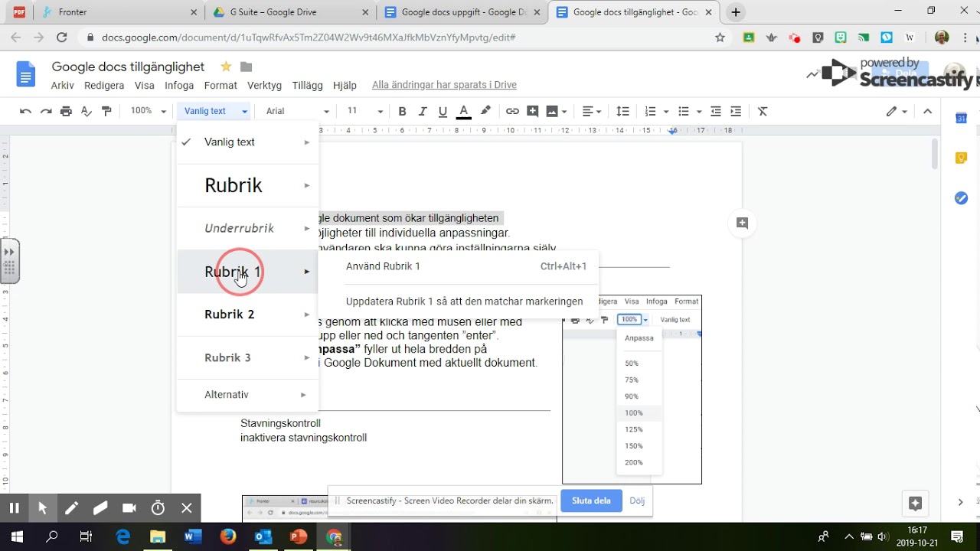Viewport: 980px width, 551px height.
Task: Open the Verktyg menu
Action: [x=264, y=86]
